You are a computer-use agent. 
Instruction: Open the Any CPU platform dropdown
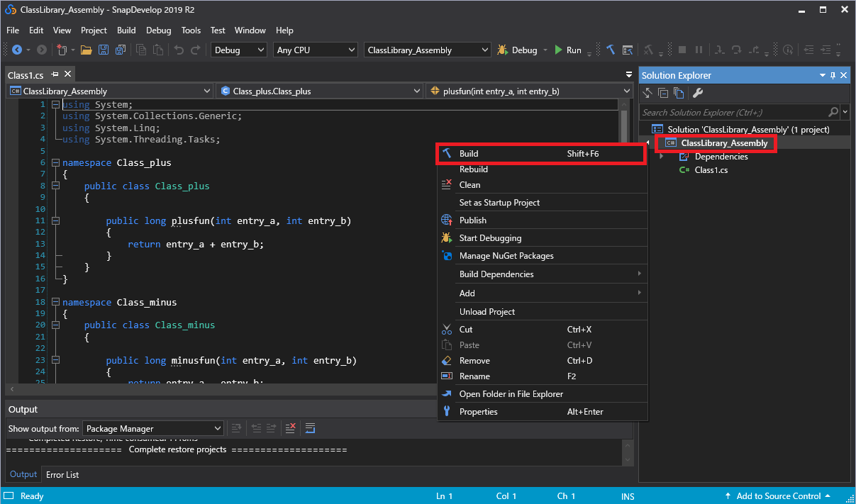316,50
